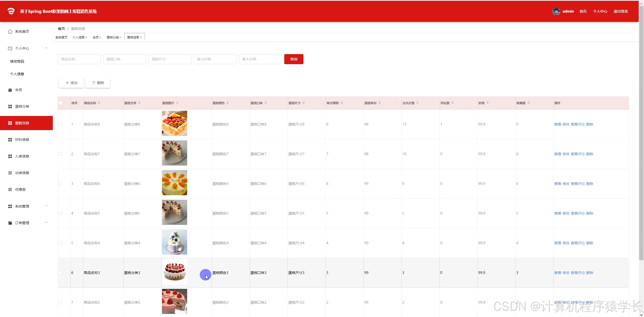This screenshot has width=644, height=317.
Task: Check the row for 商品名称5
Action: click(x=60, y=213)
